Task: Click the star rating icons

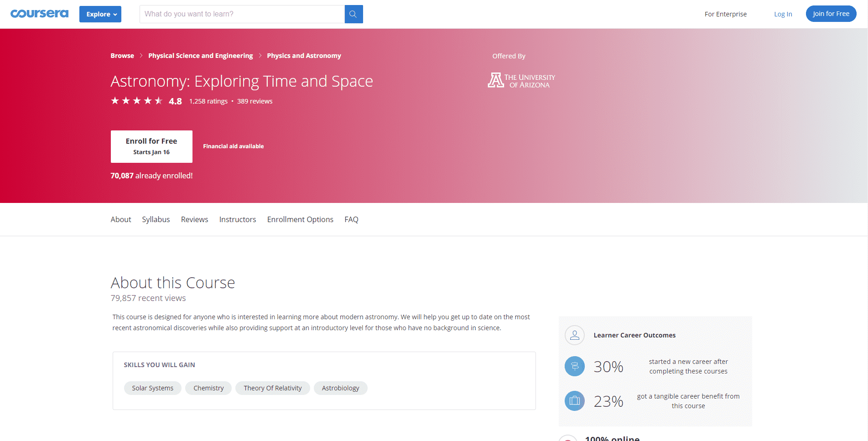Action: (137, 101)
